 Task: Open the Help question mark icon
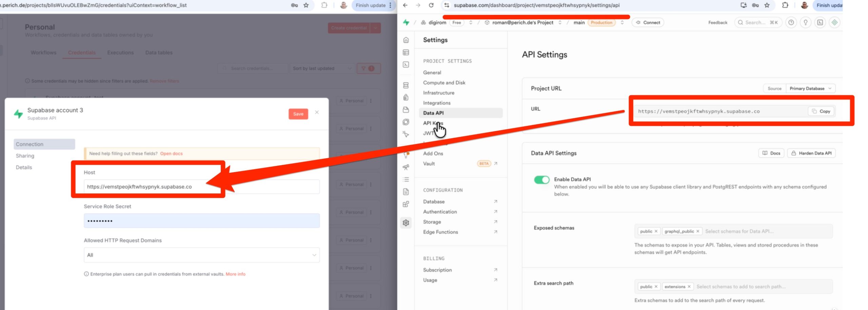pos(791,23)
